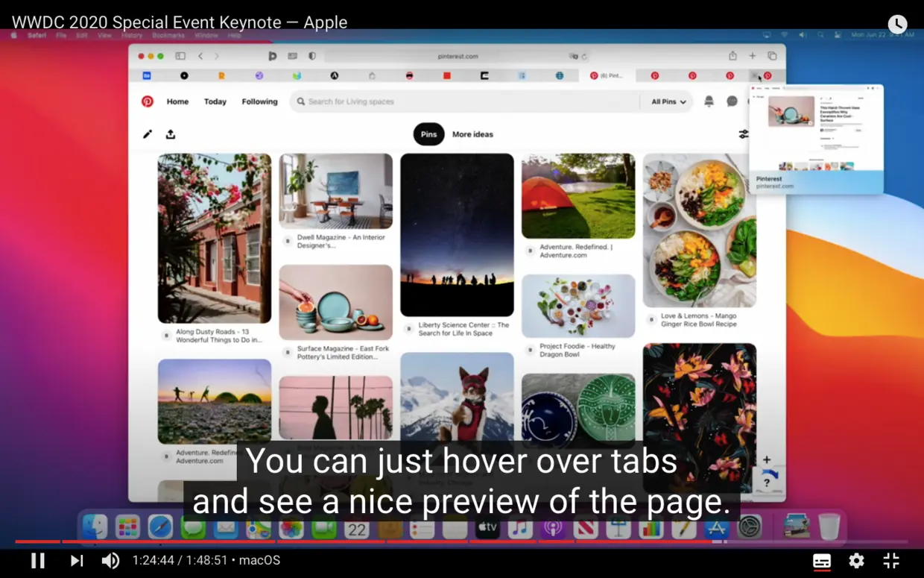Open App Store in Dock
The height and width of the screenshot is (578, 924).
[716, 528]
